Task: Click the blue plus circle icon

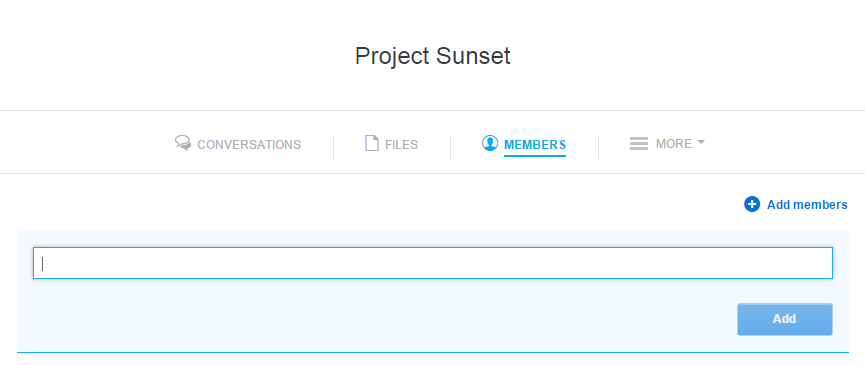Action: [x=752, y=205]
